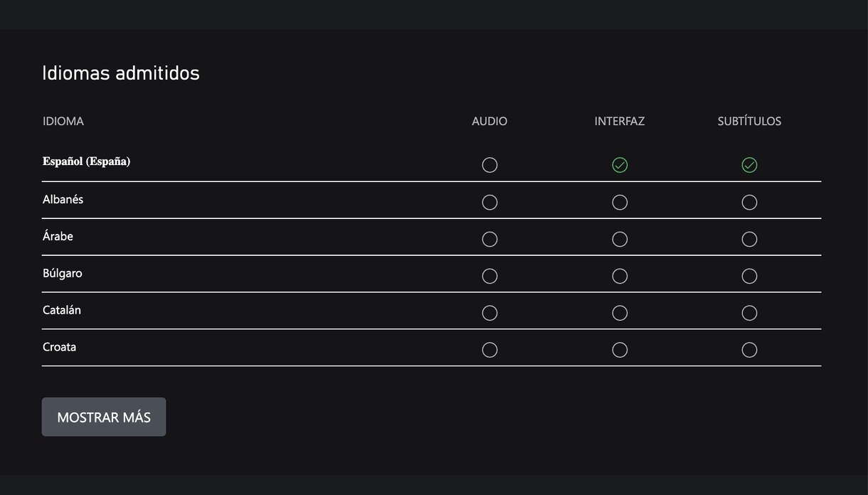
Task: Click the Croata subtitles circle icon
Action: [749, 350]
